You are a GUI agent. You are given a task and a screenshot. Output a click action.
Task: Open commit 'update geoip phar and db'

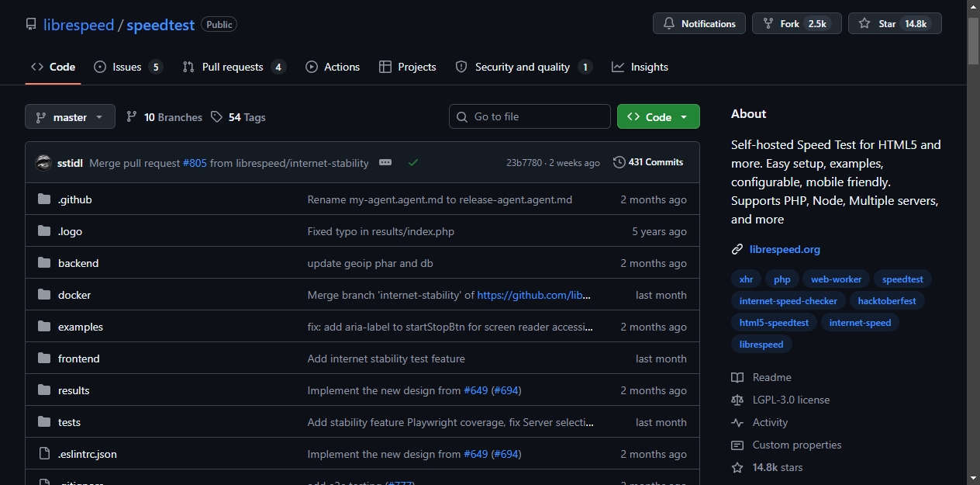pos(371,263)
